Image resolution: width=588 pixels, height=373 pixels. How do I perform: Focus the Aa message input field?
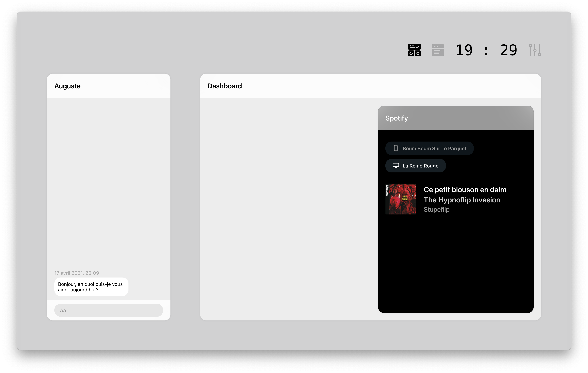point(108,310)
